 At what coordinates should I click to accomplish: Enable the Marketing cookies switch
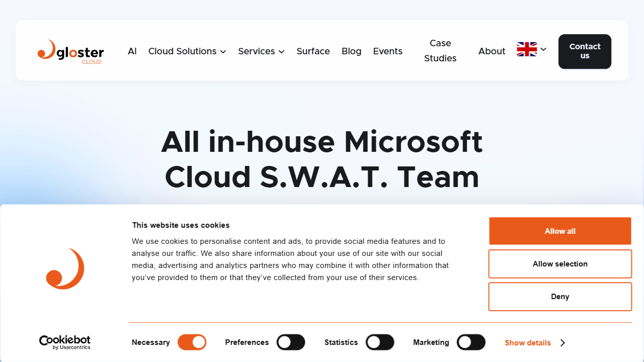click(471, 342)
